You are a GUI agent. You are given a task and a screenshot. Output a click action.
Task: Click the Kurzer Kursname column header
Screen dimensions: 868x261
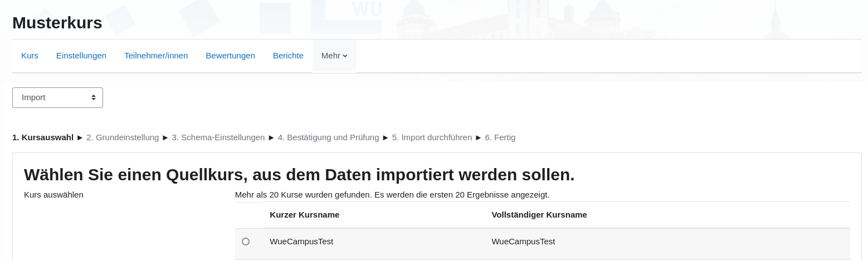tap(304, 215)
